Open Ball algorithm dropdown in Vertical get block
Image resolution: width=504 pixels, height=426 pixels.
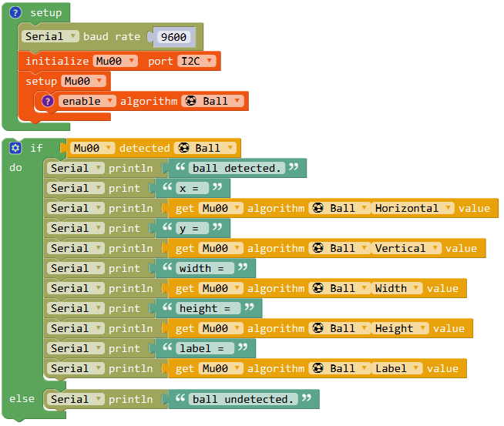coord(340,248)
